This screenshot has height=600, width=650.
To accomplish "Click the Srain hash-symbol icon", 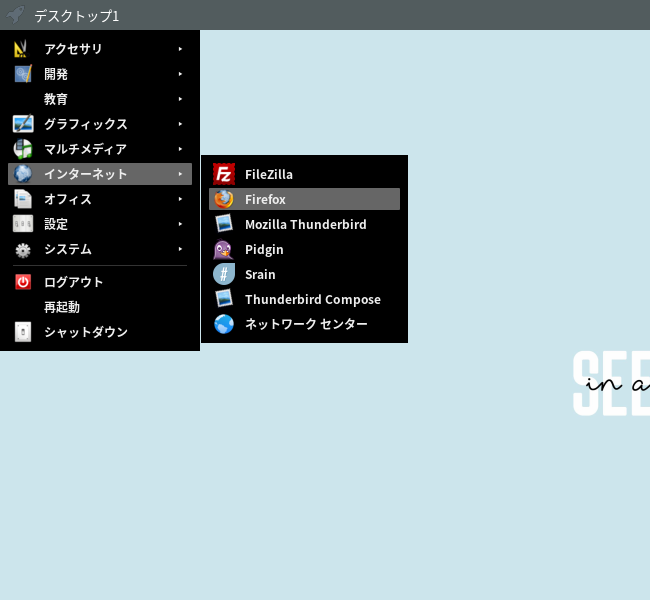I will [x=224, y=274].
